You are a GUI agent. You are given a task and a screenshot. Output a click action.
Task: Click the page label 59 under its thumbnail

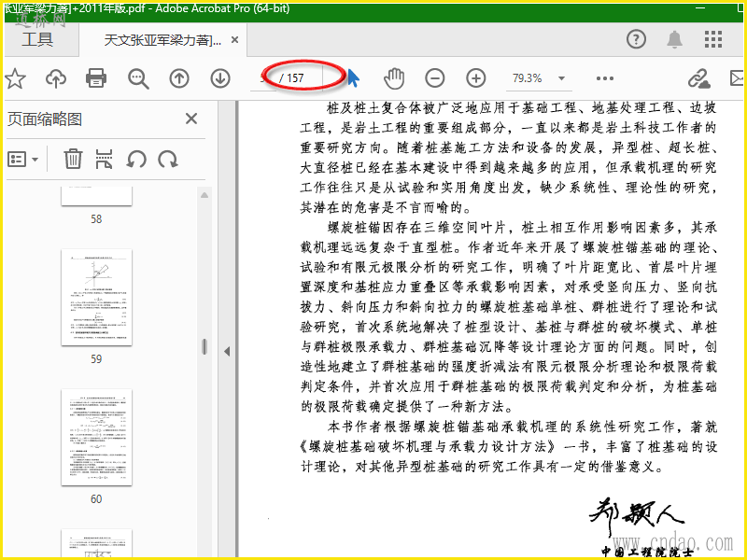(x=96, y=359)
